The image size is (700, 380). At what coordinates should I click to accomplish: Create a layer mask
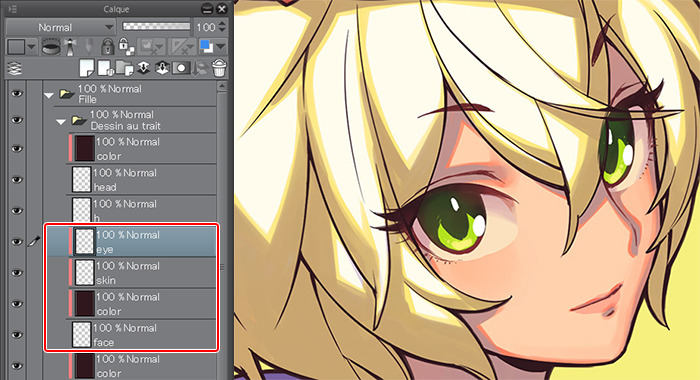181,68
